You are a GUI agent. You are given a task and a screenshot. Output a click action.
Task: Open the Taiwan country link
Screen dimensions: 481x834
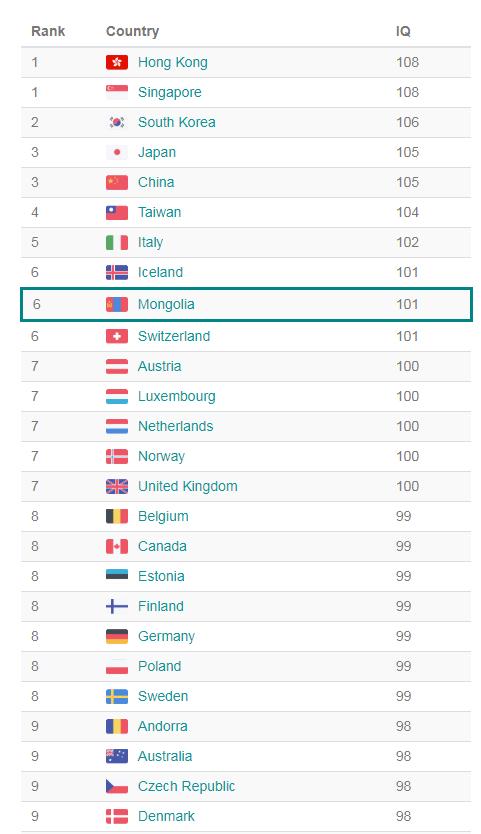[x=160, y=212]
